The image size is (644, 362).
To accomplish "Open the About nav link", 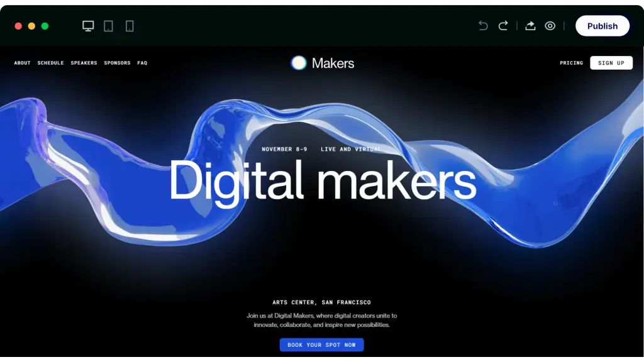I will tap(22, 63).
